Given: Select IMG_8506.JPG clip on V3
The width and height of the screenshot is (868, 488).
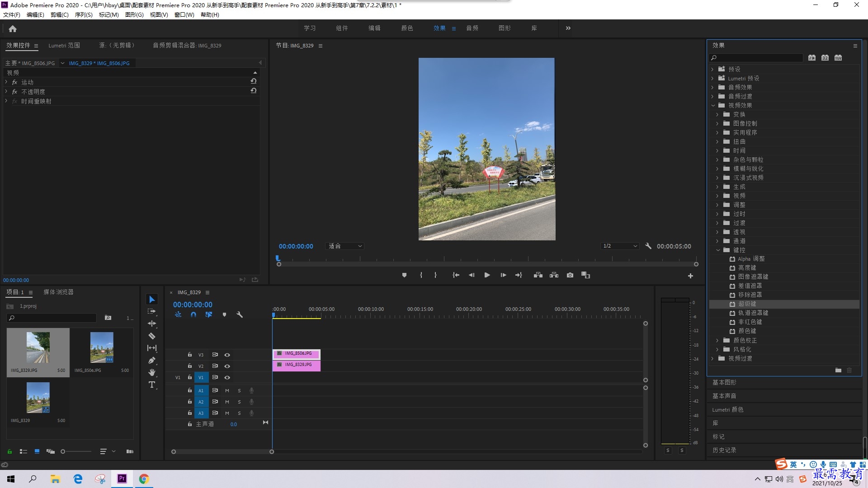Looking at the screenshot, I should 297,354.
